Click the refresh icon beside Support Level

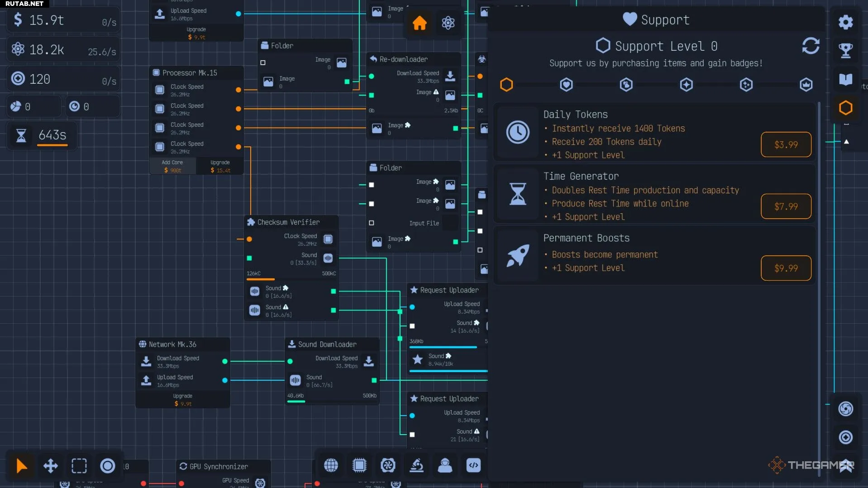[810, 46]
